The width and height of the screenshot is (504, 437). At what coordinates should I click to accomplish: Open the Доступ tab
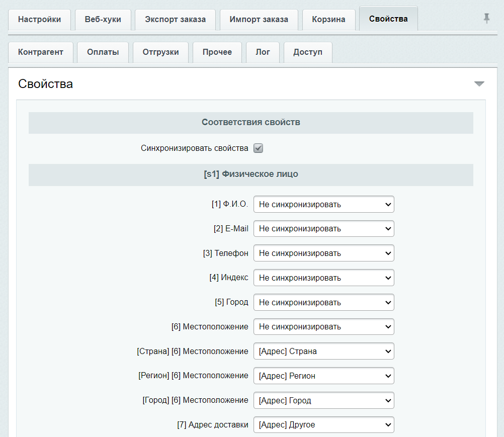[307, 52]
